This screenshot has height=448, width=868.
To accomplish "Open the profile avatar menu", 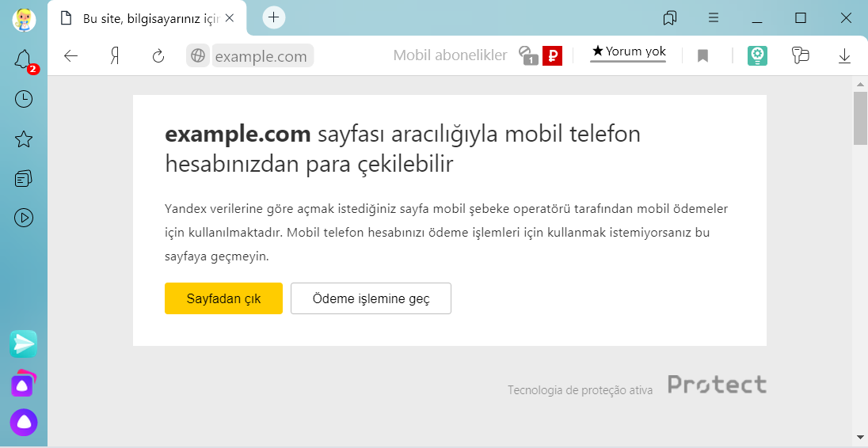I will (24, 21).
